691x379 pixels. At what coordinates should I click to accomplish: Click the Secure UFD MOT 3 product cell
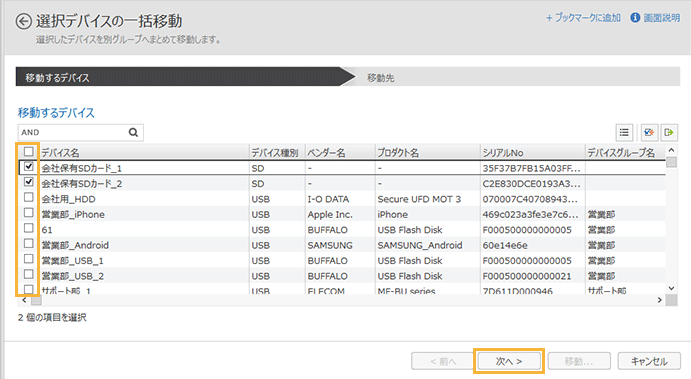427,199
